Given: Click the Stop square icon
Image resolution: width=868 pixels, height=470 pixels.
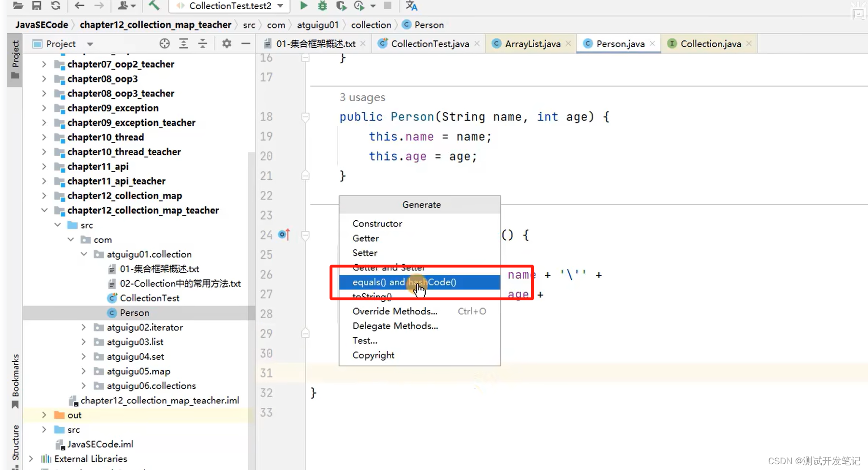Looking at the screenshot, I should pyautogui.click(x=387, y=6).
